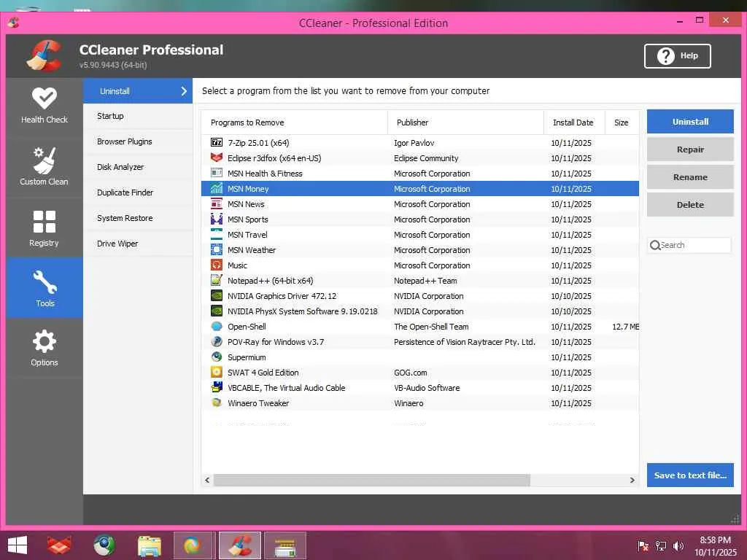This screenshot has height=560, width=747.
Task: Open the Custom Clean section
Action: click(x=44, y=166)
